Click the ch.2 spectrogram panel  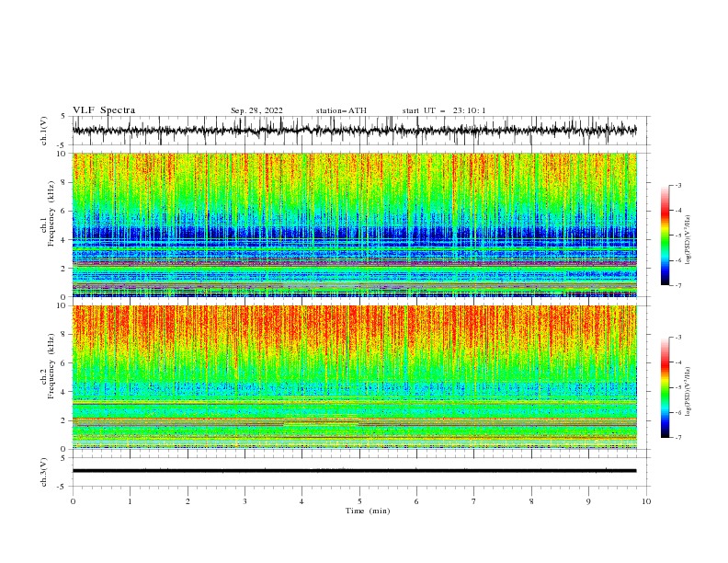pos(355,377)
